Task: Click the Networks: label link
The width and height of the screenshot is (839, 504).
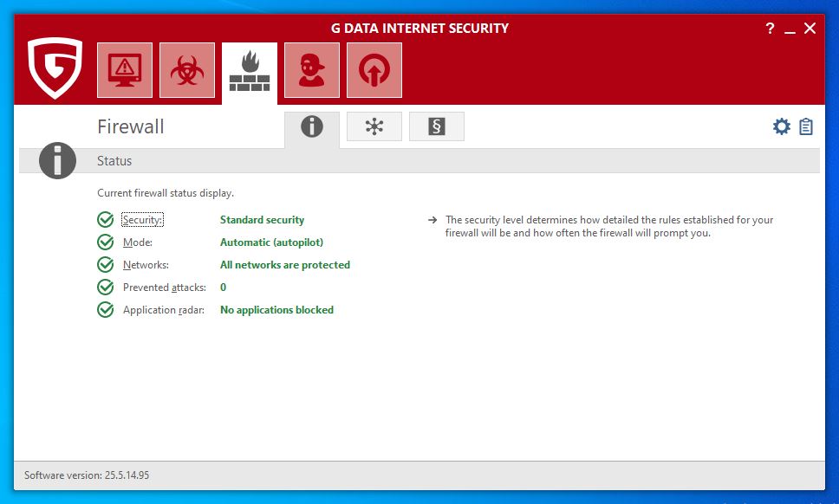Action: click(x=146, y=265)
